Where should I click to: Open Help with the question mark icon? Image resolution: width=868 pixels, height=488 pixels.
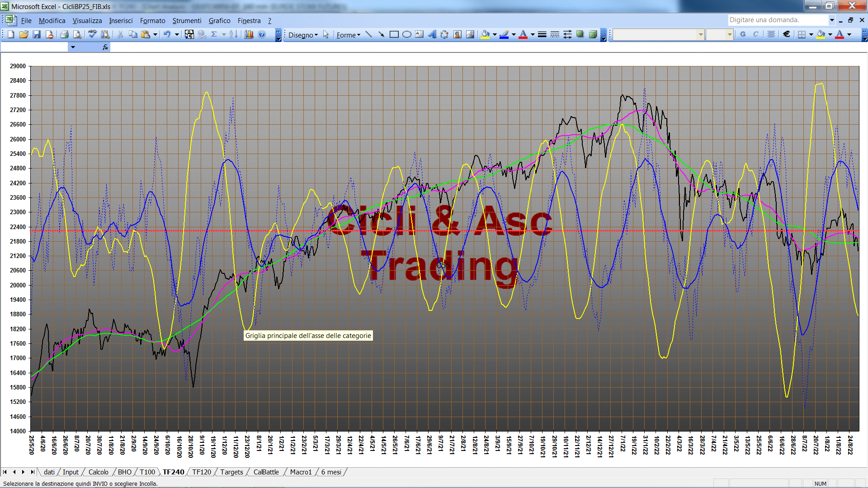point(262,34)
